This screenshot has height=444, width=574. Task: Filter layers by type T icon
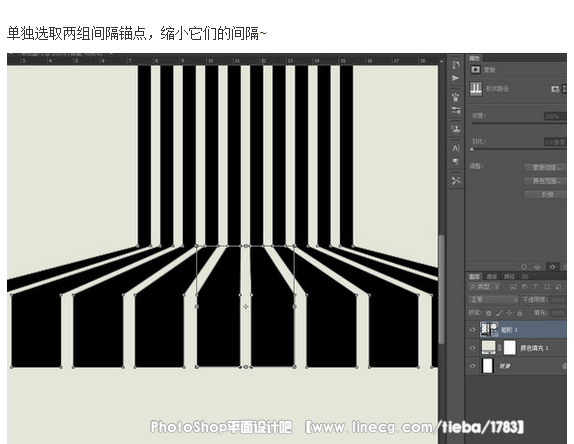[x=536, y=287]
